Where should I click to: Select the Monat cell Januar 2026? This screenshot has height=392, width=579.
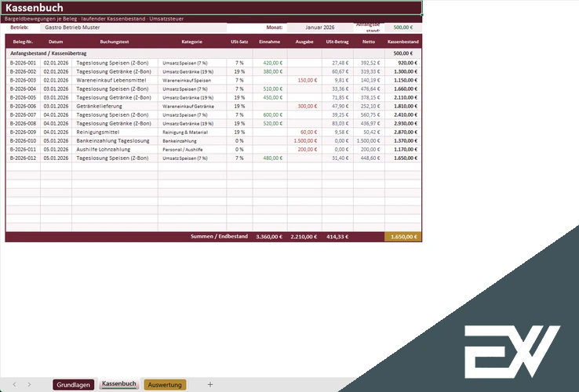(320, 27)
